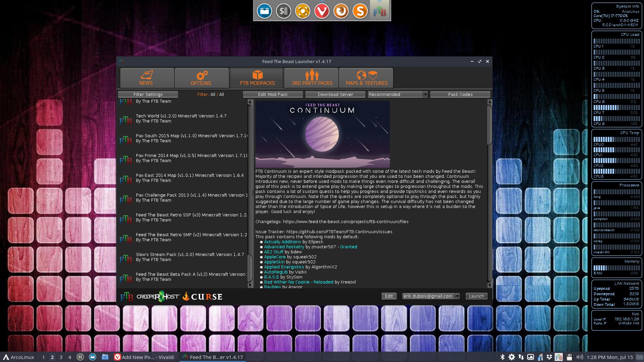Launch Firefox from the dock
The height and width of the screenshot is (362, 644).
coord(341,11)
